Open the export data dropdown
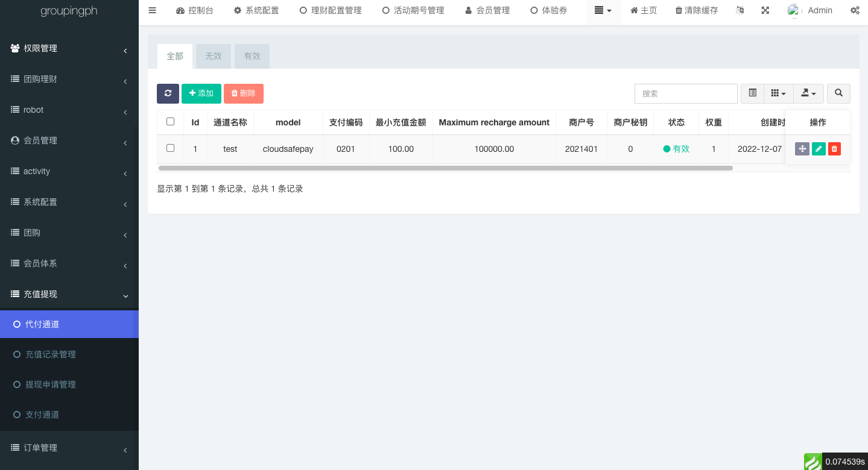 [x=808, y=93]
